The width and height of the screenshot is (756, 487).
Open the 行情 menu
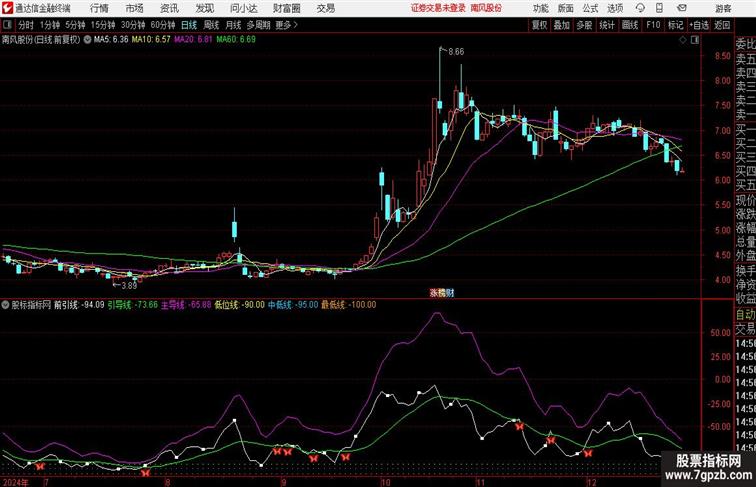click(99, 8)
